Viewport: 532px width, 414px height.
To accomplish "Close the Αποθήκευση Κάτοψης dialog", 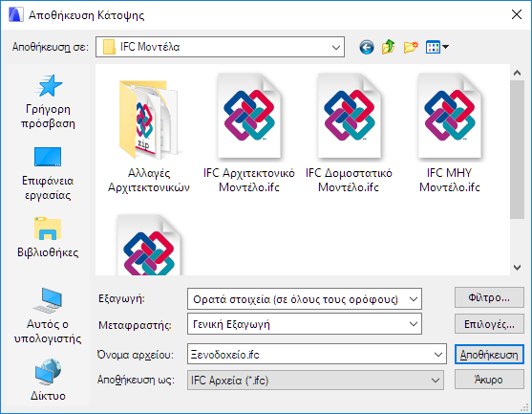I will 517,14.
